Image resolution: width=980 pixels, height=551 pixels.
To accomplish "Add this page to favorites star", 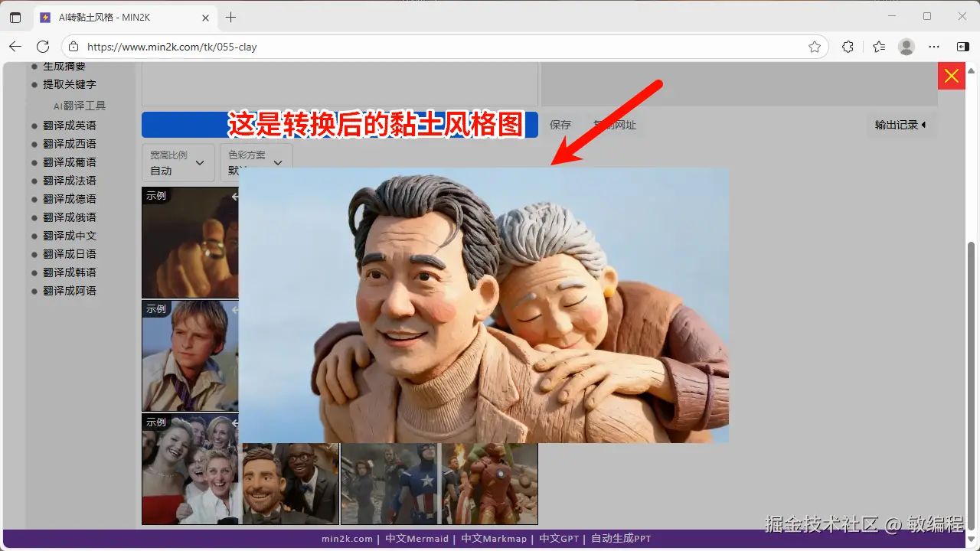I will click(815, 47).
